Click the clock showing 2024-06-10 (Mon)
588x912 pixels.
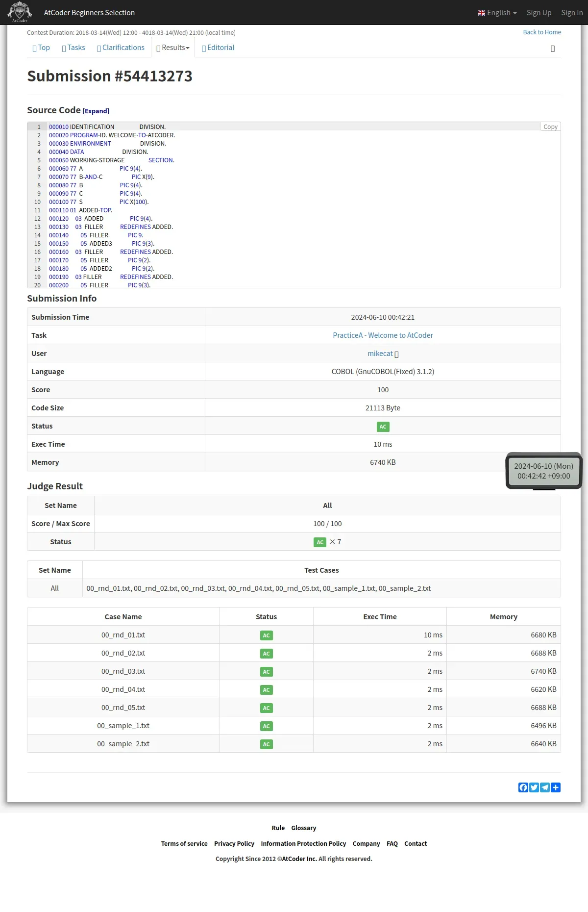[x=544, y=471]
